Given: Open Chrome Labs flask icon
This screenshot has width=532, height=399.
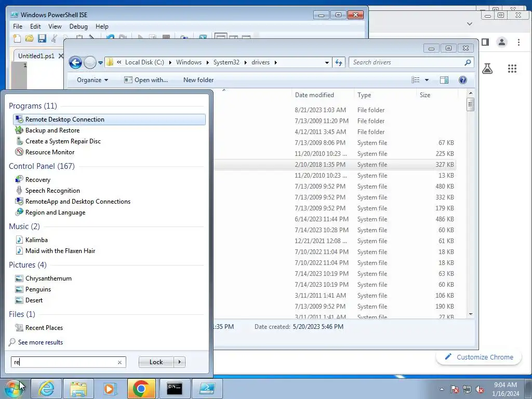Looking at the screenshot, I should [x=487, y=69].
